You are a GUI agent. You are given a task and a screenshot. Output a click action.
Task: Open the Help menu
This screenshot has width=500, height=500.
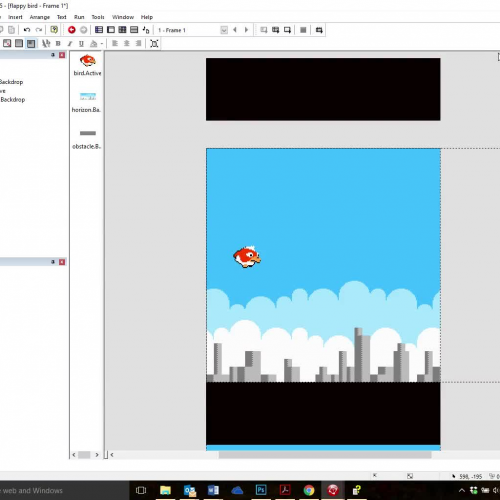tap(147, 17)
